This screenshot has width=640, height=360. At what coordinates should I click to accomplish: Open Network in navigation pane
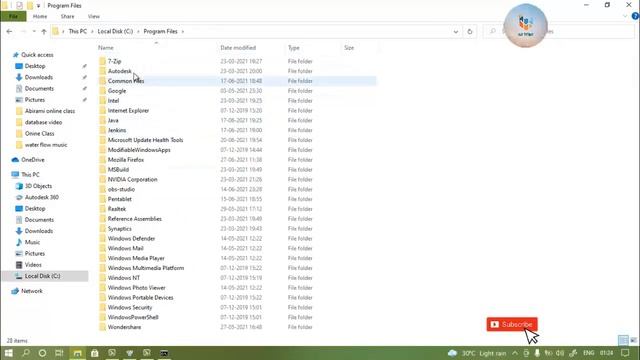(32, 291)
